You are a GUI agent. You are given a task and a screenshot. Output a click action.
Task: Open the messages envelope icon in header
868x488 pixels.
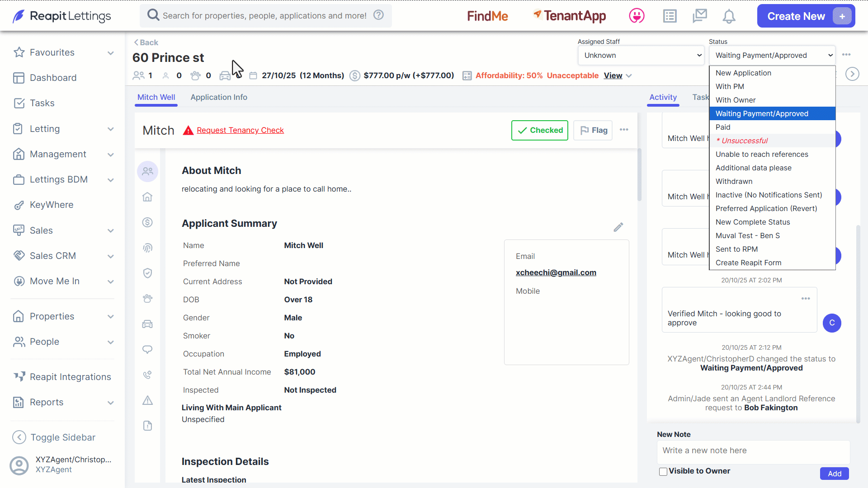699,16
